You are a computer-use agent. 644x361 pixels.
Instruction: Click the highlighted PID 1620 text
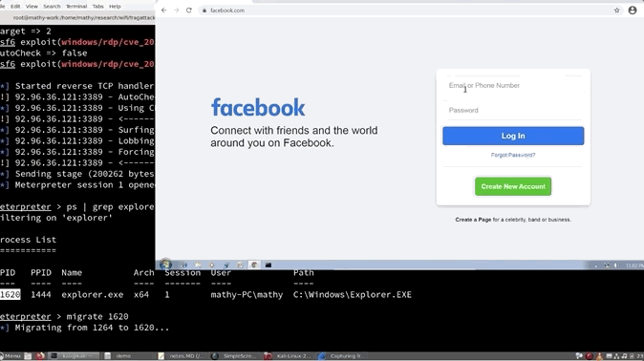pyautogui.click(x=10, y=294)
